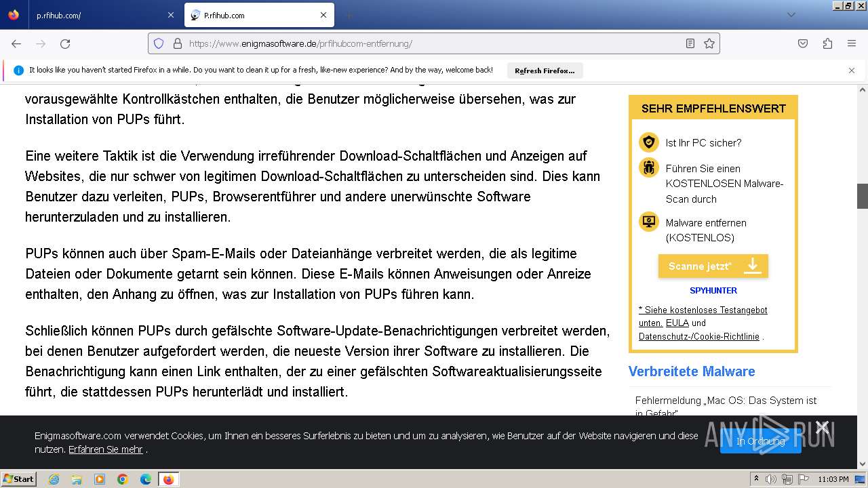
Task: Open the Save to Pocket icon
Action: tap(803, 43)
